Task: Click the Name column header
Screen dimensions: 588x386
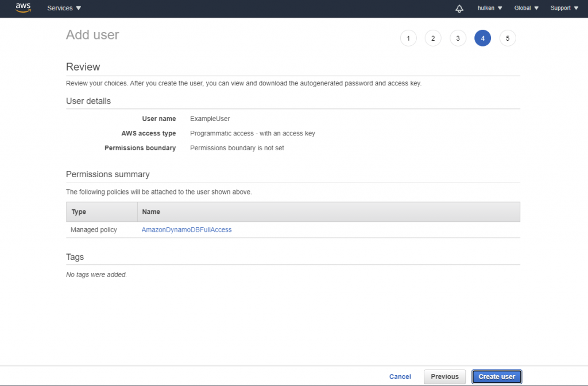Action: point(151,212)
